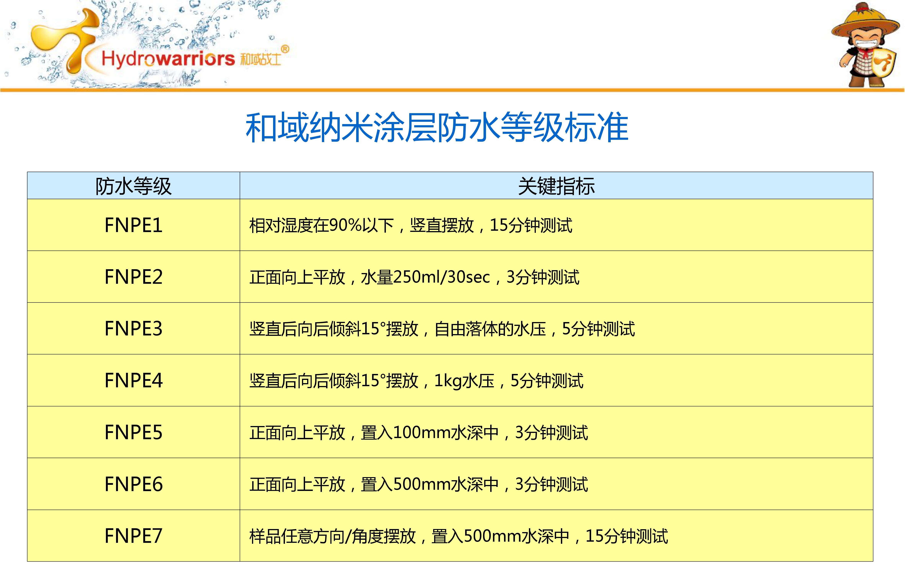Select the FNPE2 cell

click(x=133, y=277)
